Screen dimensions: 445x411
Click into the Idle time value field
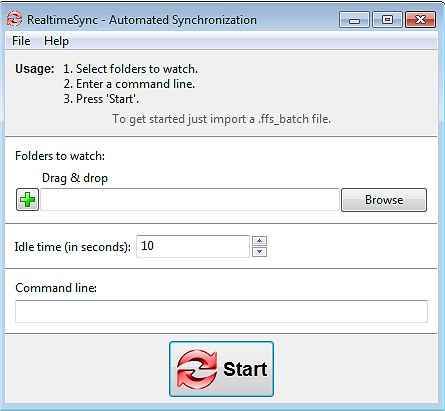(x=193, y=246)
